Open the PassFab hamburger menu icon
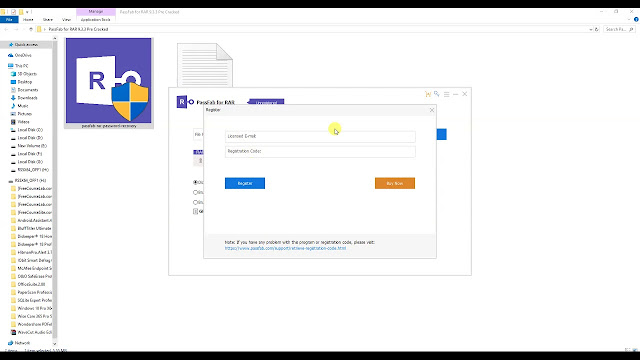Image resolution: width=640 pixels, height=360 pixels. coord(447,94)
